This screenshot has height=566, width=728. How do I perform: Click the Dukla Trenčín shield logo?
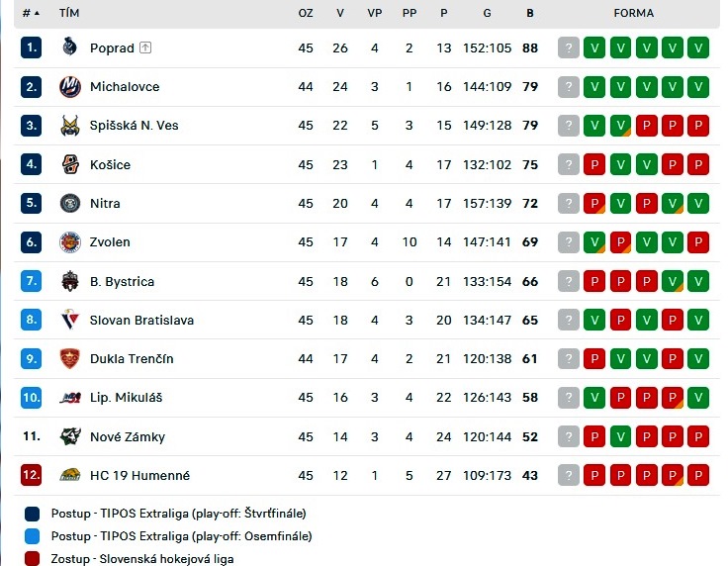pos(69,358)
